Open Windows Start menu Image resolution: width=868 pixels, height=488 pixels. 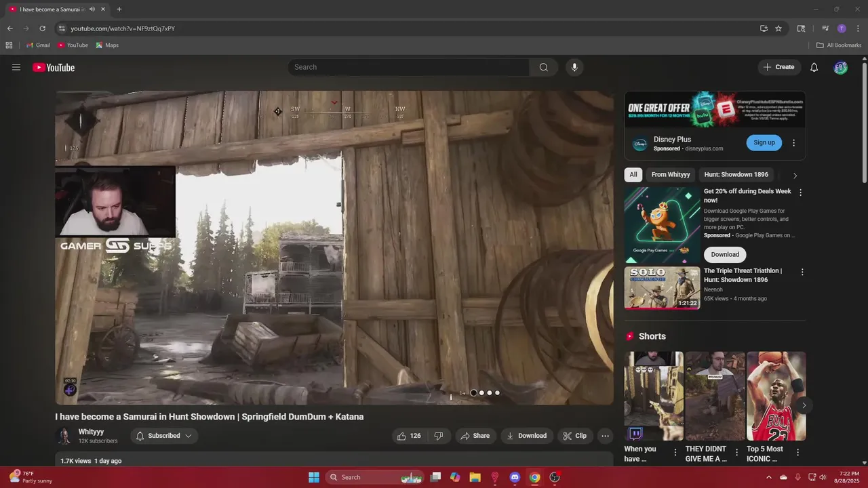[314, 477]
